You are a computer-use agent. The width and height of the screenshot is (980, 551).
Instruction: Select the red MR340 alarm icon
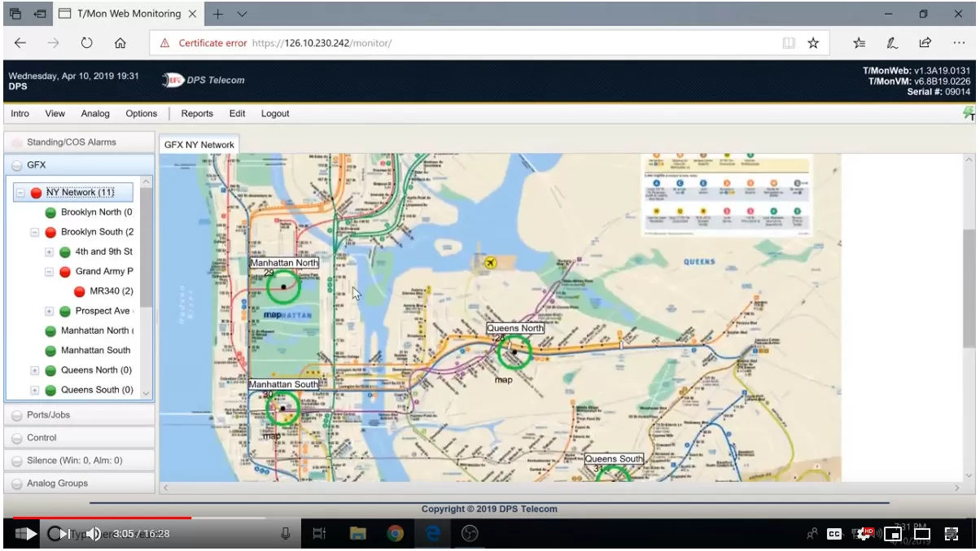pos(80,291)
